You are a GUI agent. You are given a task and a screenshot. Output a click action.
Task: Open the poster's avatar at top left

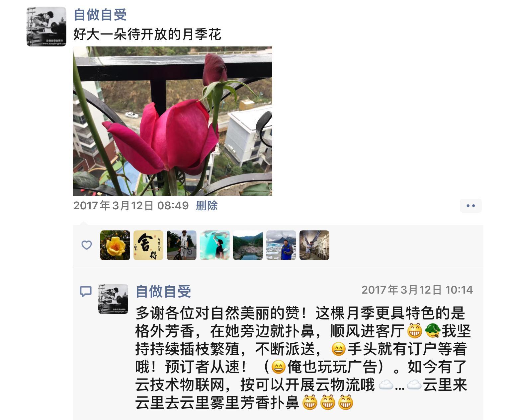point(46,27)
